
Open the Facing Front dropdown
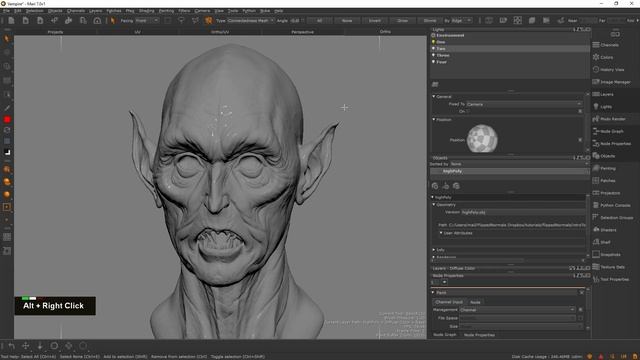[147, 20]
